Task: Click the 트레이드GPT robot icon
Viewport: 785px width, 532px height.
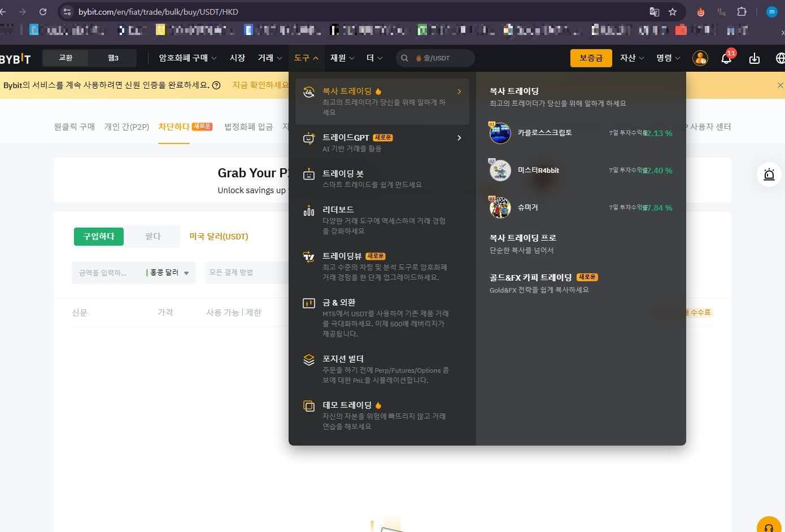Action: click(x=309, y=138)
